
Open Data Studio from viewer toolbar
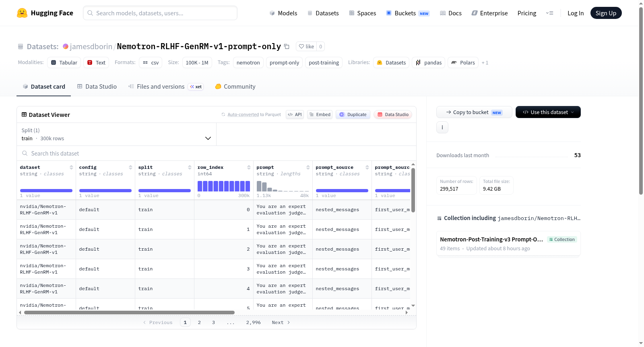[393, 114]
